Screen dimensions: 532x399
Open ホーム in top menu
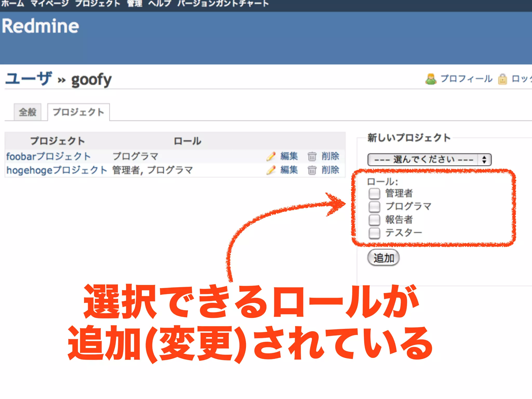coord(12,4)
